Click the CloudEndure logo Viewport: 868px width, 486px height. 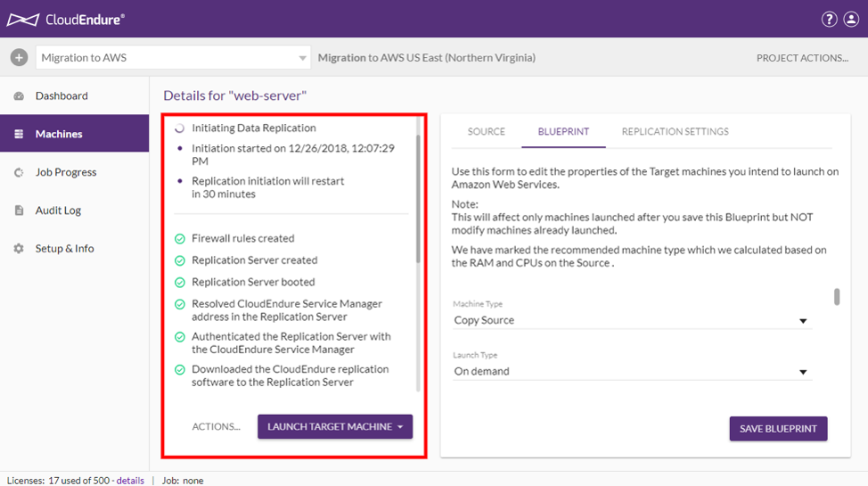pos(66,19)
